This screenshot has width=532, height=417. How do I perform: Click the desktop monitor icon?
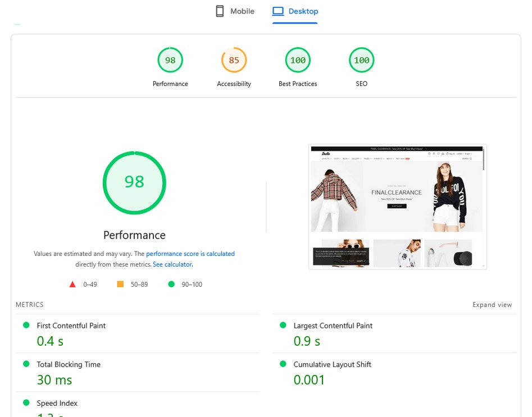coord(278,11)
